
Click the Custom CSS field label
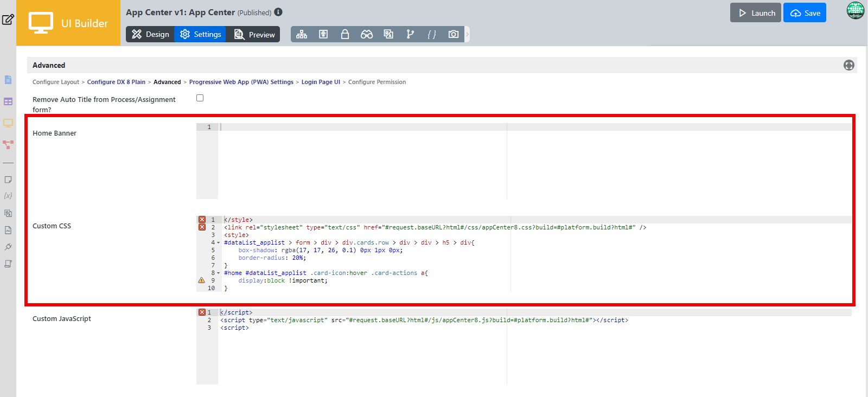tap(52, 226)
